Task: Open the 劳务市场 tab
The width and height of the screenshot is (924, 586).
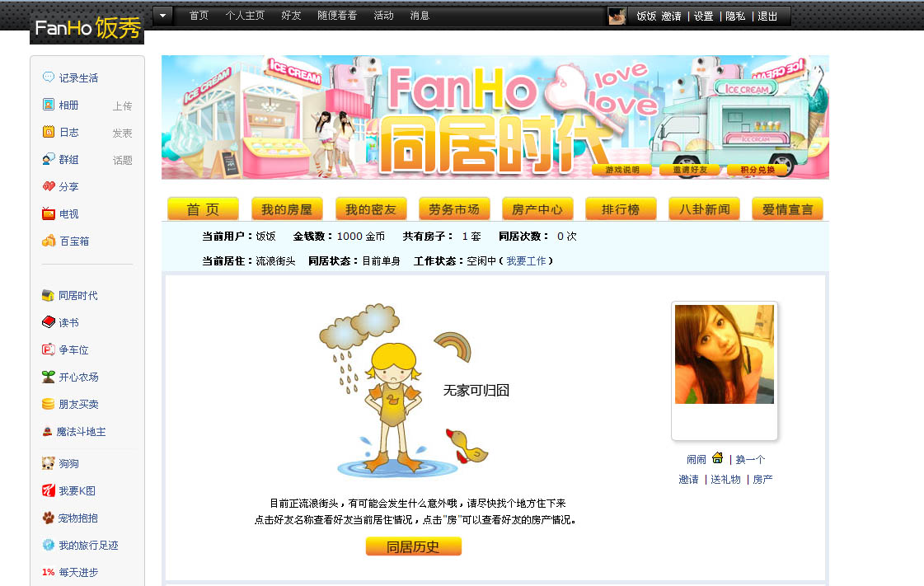Action: coord(454,209)
